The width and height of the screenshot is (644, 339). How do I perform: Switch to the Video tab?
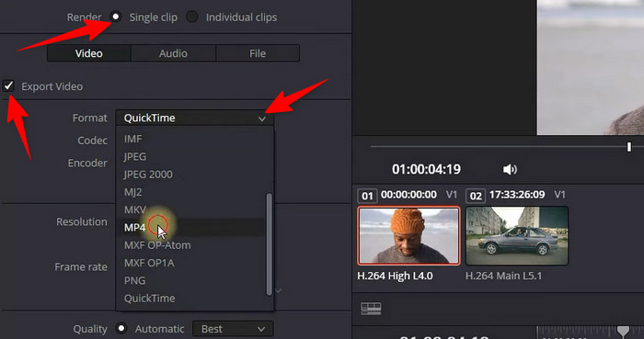[88, 53]
